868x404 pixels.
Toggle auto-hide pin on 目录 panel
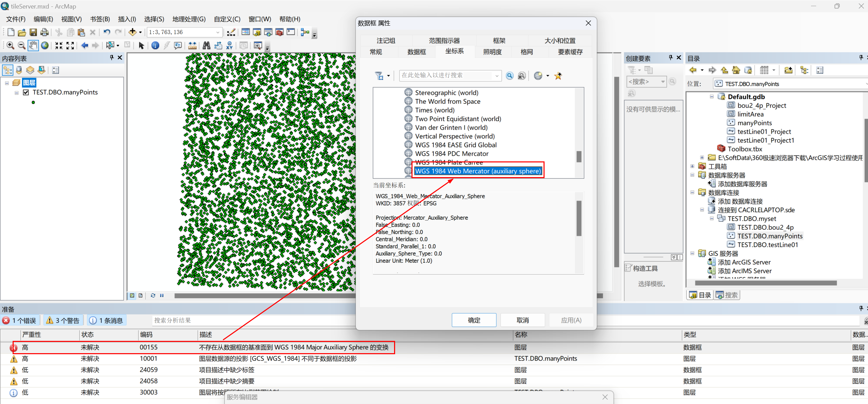click(860, 58)
